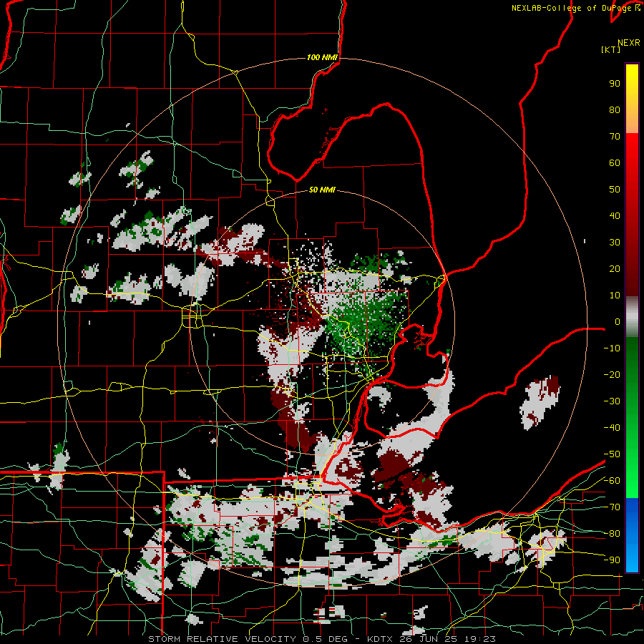Click the Storm Relative Velocity KDTX caption

(322, 639)
